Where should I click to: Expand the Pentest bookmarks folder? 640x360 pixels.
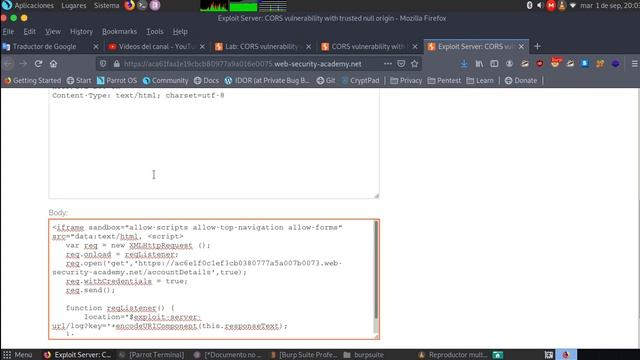click(x=444, y=80)
